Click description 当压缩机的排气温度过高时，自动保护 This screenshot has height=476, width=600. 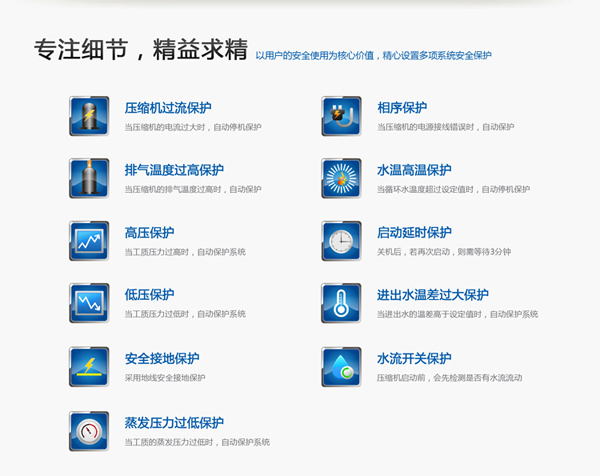click(x=193, y=189)
